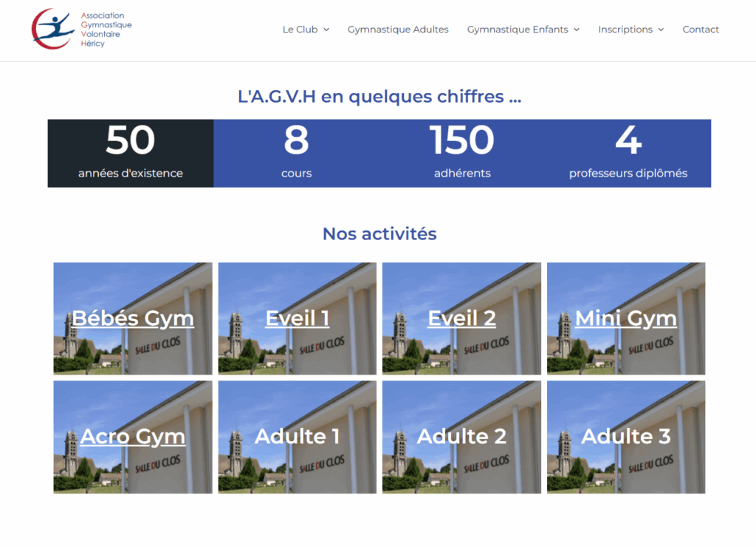This screenshot has height=546, width=756.
Task: Open the Adulte 3 activity tile
Action: coord(625,437)
